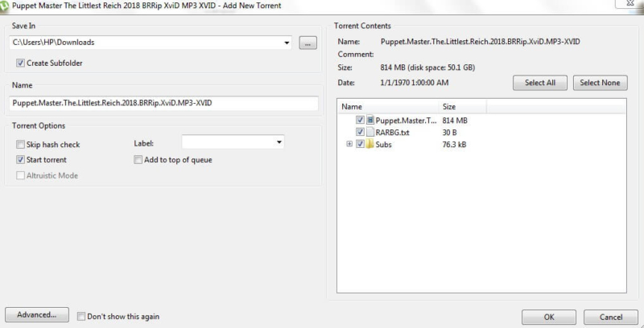Click the video file icon for Puppet.Master
Screen dimensions: 644x328
pos(370,120)
